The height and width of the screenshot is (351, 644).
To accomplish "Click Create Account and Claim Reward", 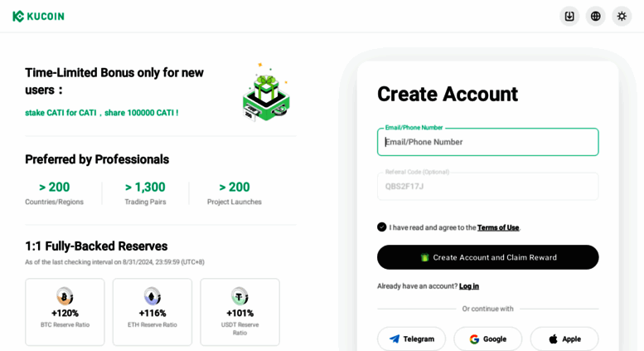I will 488,257.
